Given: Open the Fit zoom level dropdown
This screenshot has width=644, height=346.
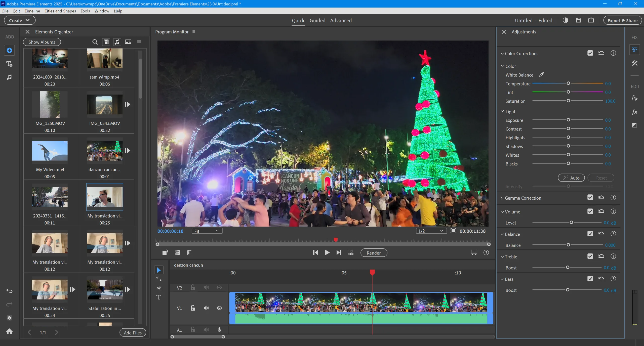Looking at the screenshot, I should click(207, 231).
